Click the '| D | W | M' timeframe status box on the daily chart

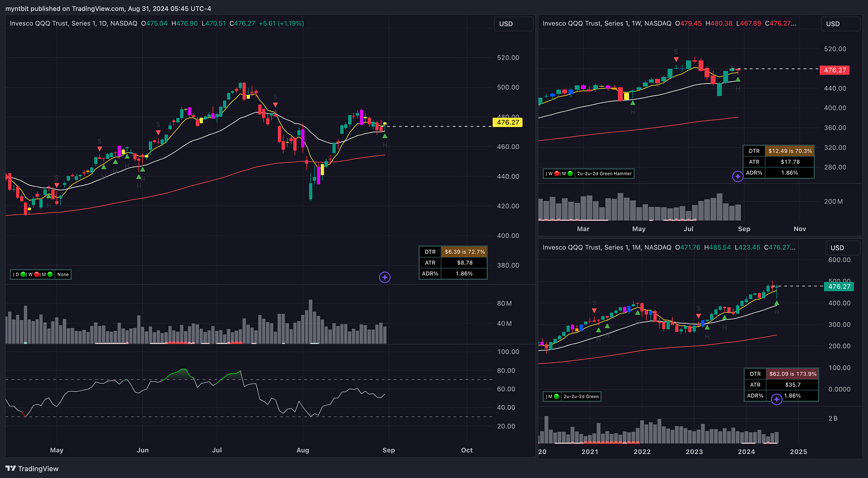coord(33,275)
